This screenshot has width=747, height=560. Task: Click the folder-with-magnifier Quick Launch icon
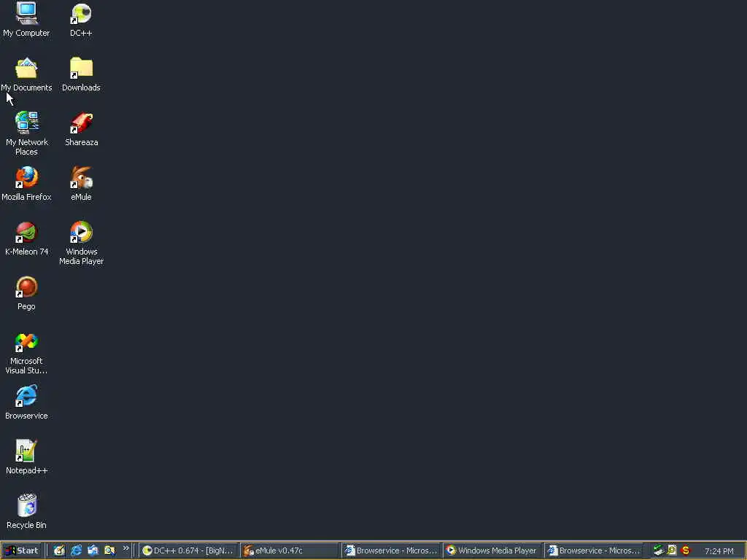(109, 551)
